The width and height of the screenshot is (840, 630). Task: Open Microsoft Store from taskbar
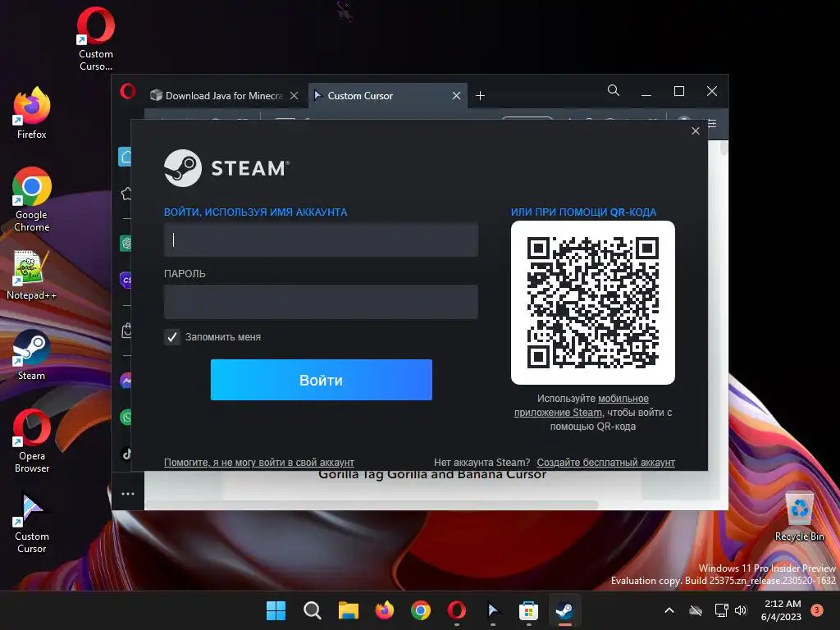528,610
